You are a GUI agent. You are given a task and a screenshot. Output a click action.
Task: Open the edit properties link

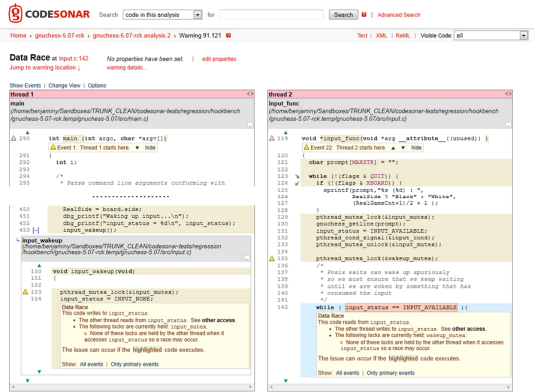click(x=219, y=59)
